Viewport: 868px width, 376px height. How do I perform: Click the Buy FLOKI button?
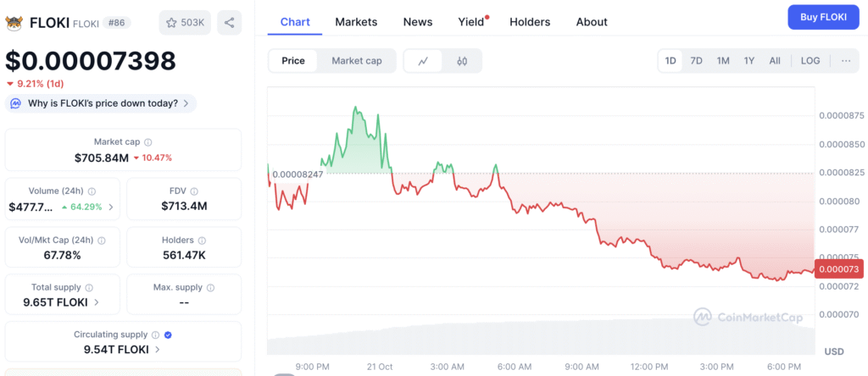click(x=821, y=18)
